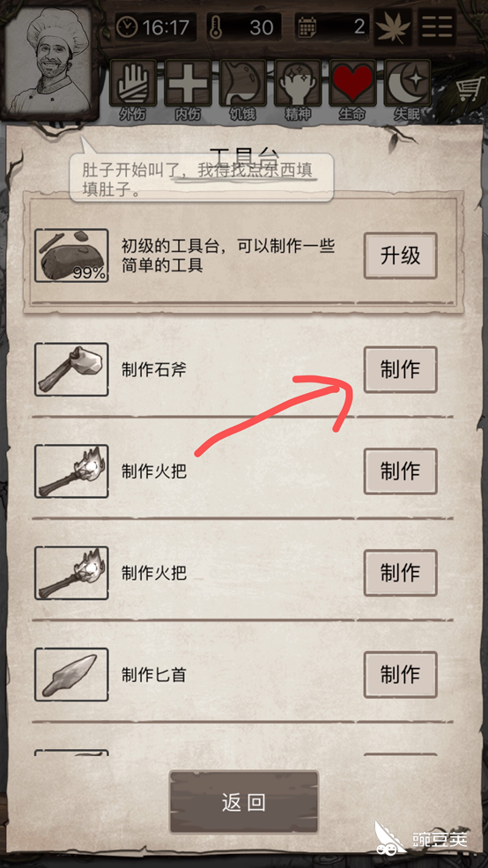The image size is (488, 868).
Task: Tap the clock time display 16:17
Action: click(x=156, y=26)
